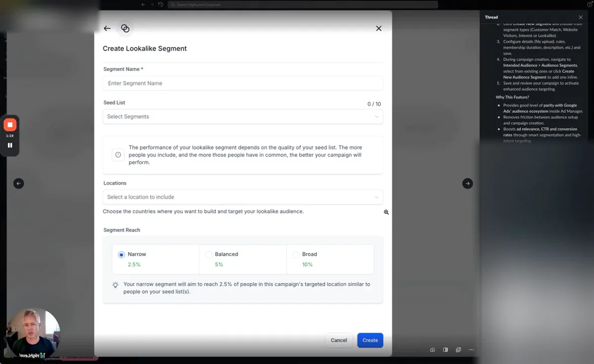594x364 pixels.
Task: Click the back arrow in the dialog header
Action: (107, 28)
